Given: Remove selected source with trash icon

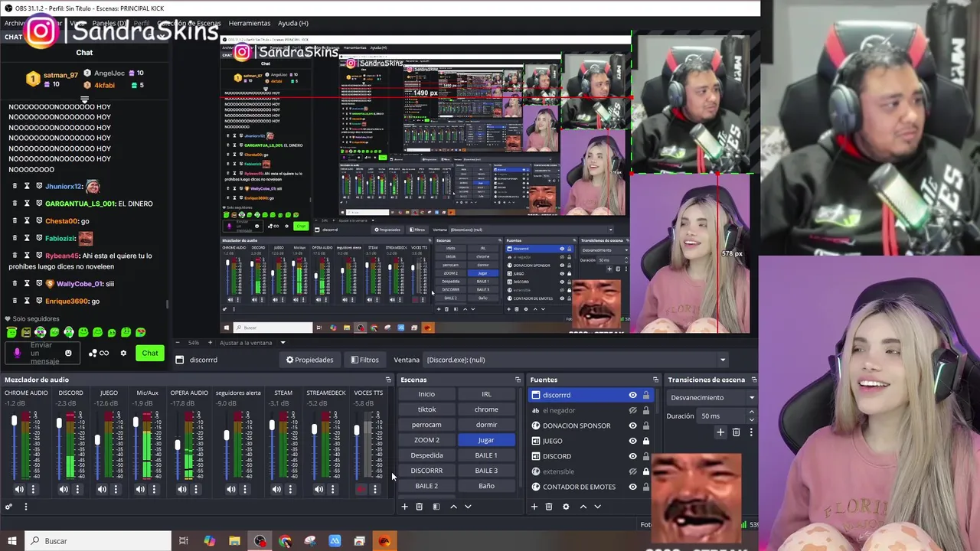Looking at the screenshot, I should [x=549, y=507].
